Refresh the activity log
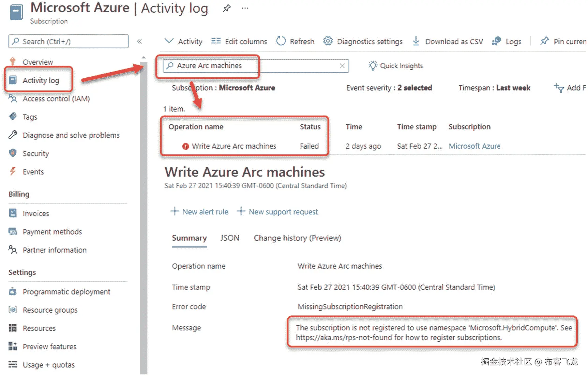 [296, 41]
